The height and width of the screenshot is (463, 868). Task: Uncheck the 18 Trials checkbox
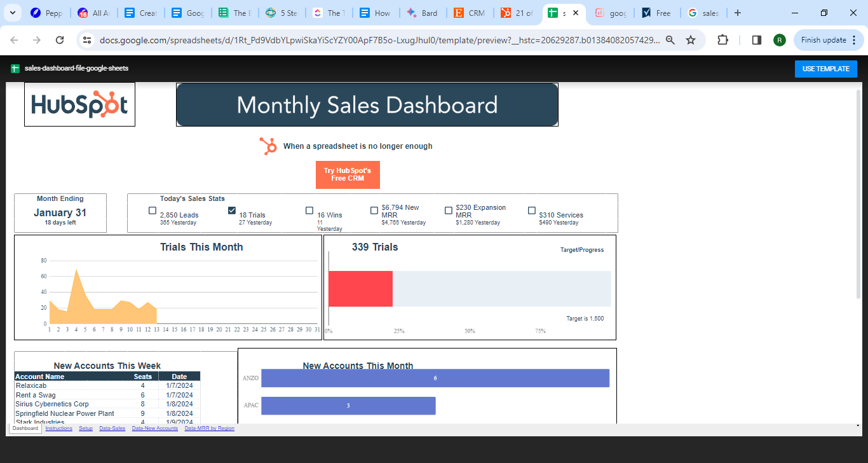[232, 211]
